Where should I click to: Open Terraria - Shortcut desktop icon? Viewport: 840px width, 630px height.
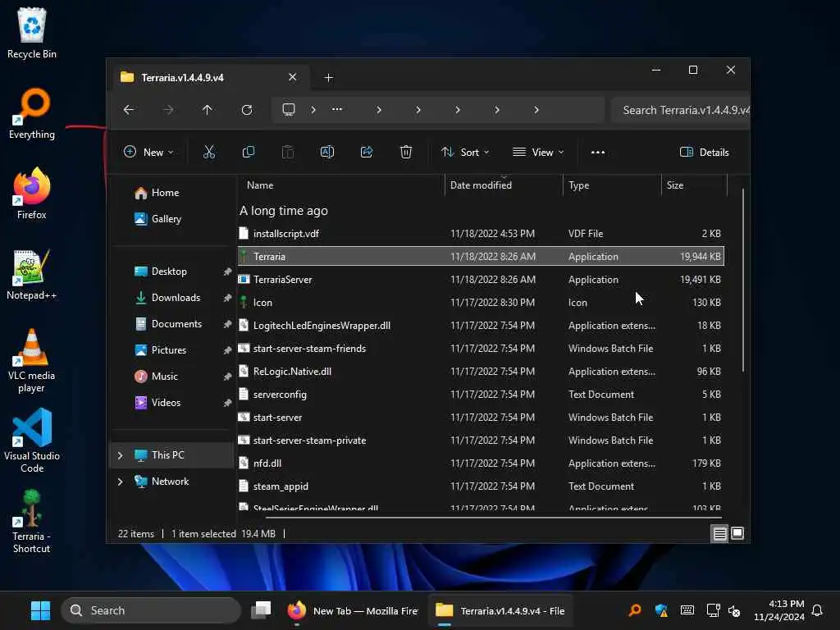[x=32, y=522]
